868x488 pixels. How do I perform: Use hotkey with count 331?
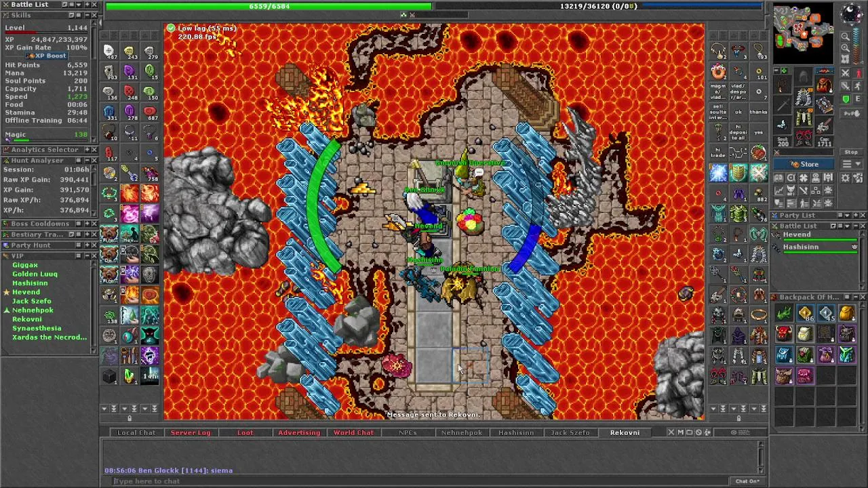(x=108, y=113)
